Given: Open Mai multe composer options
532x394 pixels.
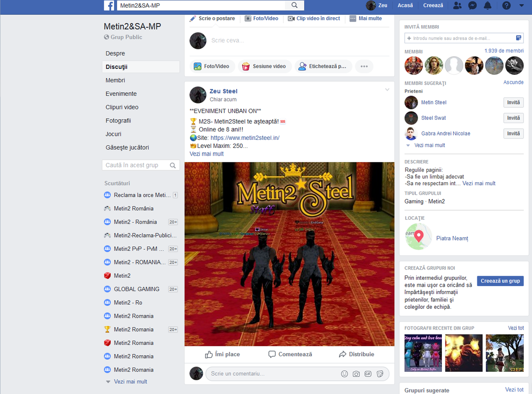Looking at the screenshot, I should coord(366,18).
